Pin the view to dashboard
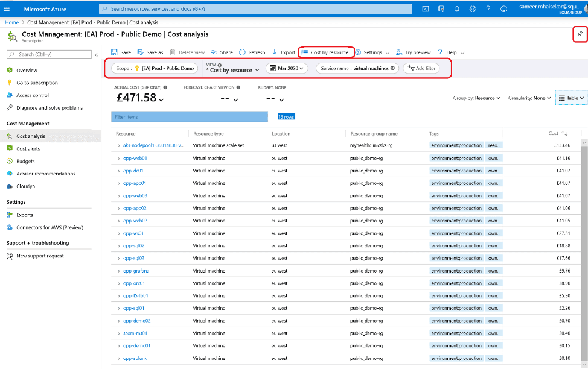The width and height of the screenshot is (588, 369). pyautogui.click(x=580, y=34)
